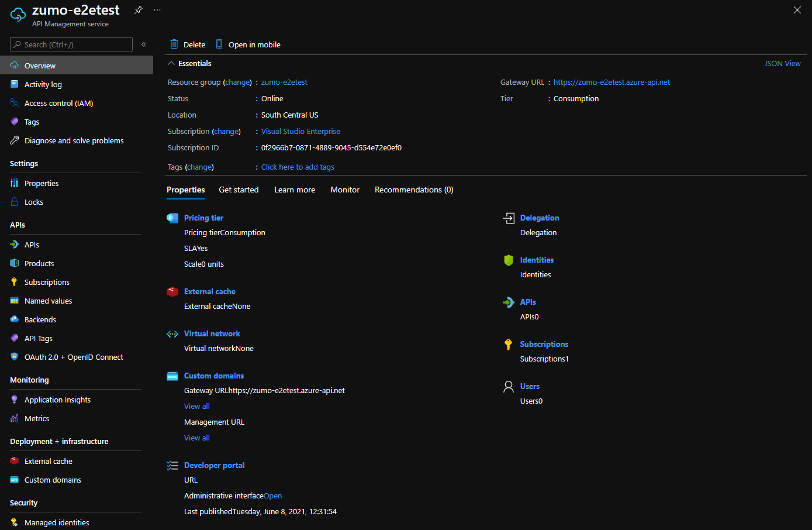Open Tags icon in sidebar
The height and width of the screenshot is (530, 812).
pos(15,122)
